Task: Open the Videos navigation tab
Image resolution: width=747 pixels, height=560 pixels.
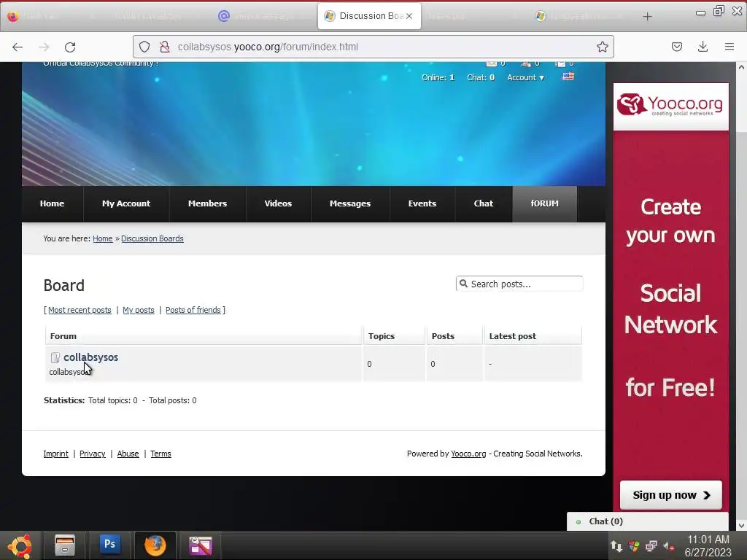Action: click(x=278, y=203)
